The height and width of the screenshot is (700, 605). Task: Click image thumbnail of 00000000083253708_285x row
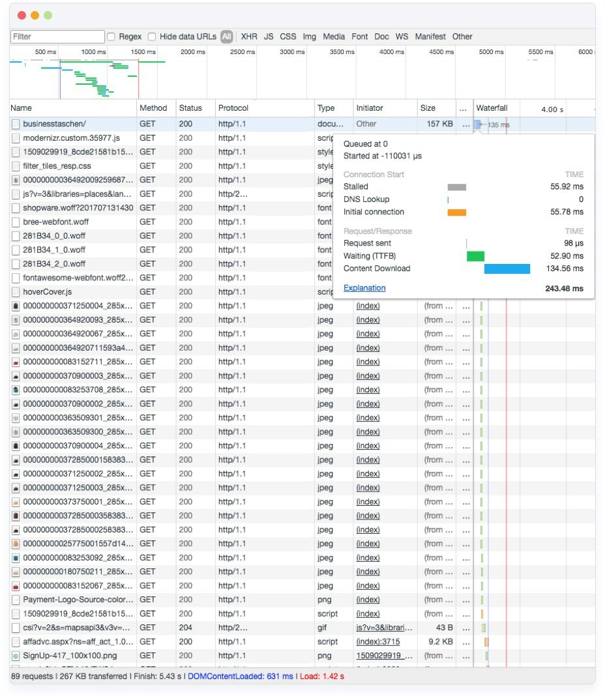(x=16, y=390)
